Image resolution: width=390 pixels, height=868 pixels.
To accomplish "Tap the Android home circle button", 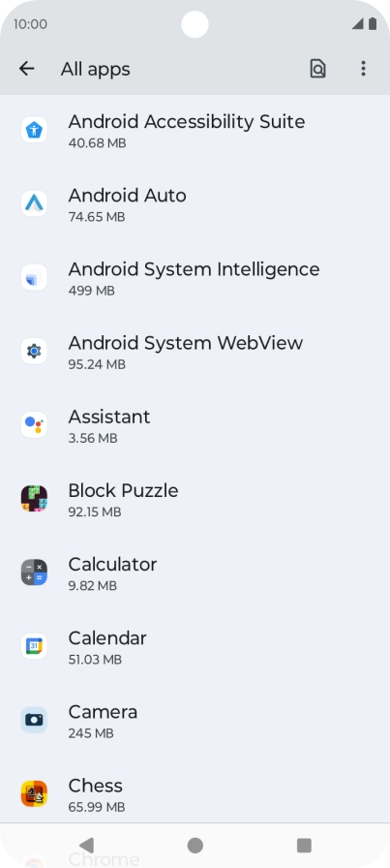I will (195, 846).
